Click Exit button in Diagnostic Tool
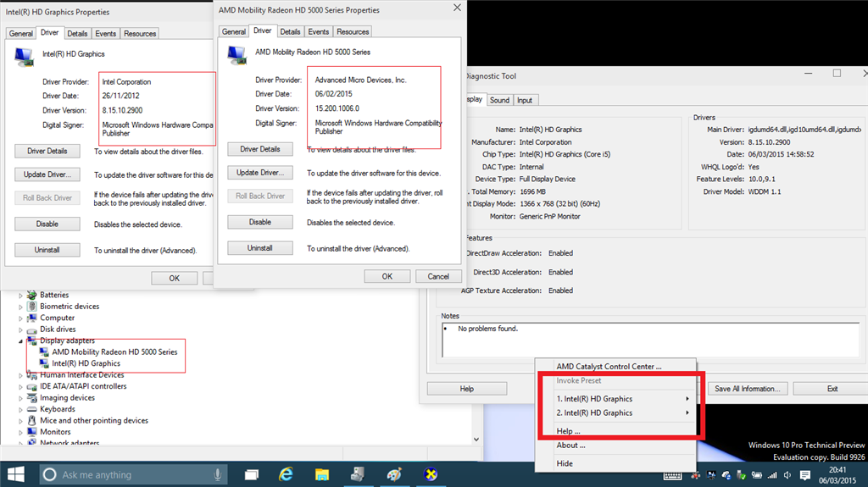The image size is (868, 487). [832, 389]
